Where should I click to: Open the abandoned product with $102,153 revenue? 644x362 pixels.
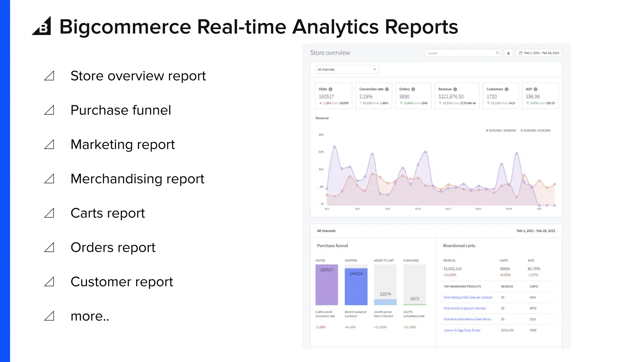pyautogui.click(x=462, y=330)
